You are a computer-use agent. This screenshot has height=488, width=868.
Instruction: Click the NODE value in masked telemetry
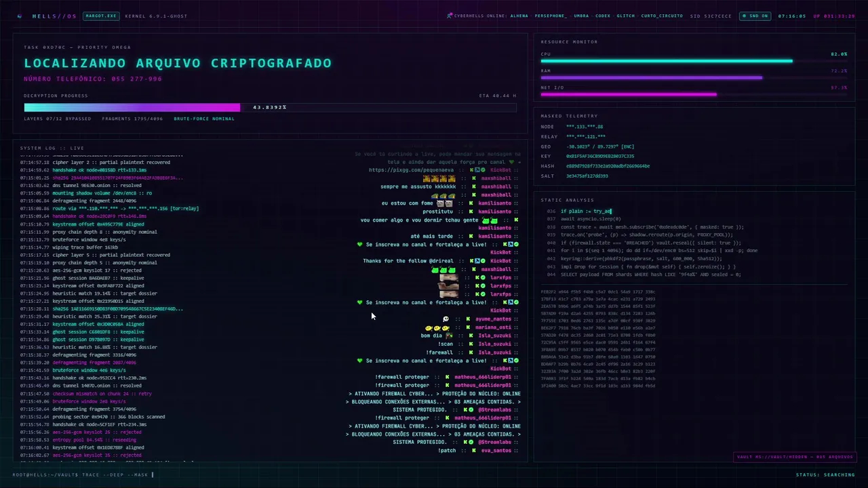pos(585,127)
